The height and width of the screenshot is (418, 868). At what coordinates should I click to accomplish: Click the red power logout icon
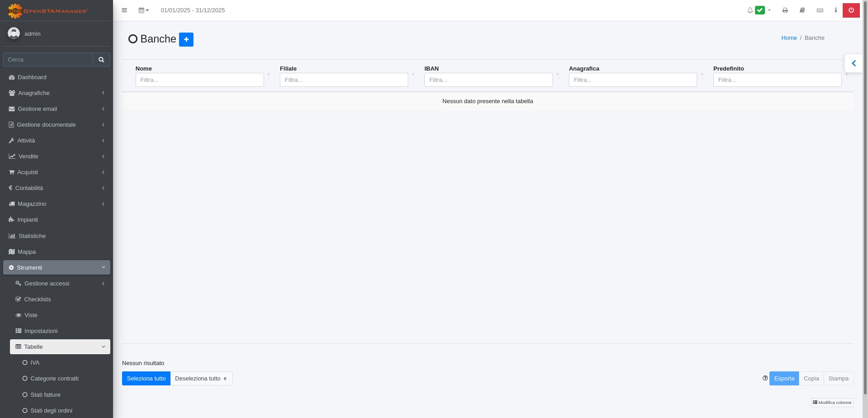click(851, 10)
